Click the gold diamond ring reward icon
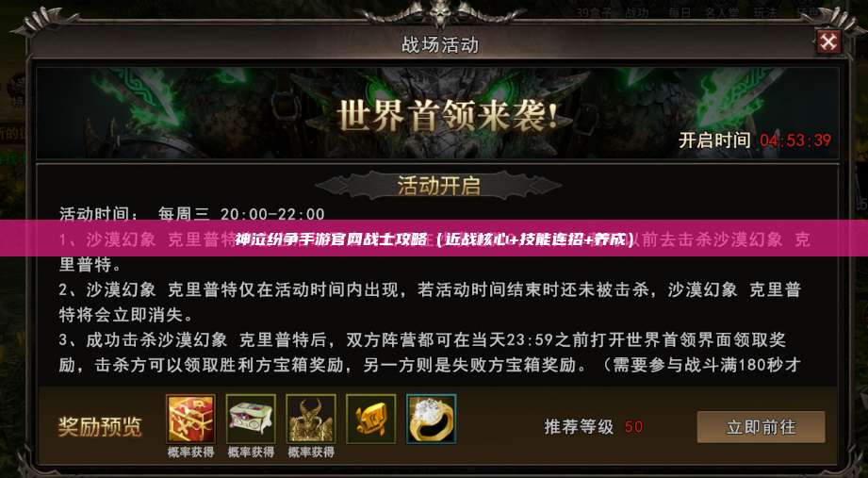Screen dimensions: 868x478 pos(432,419)
